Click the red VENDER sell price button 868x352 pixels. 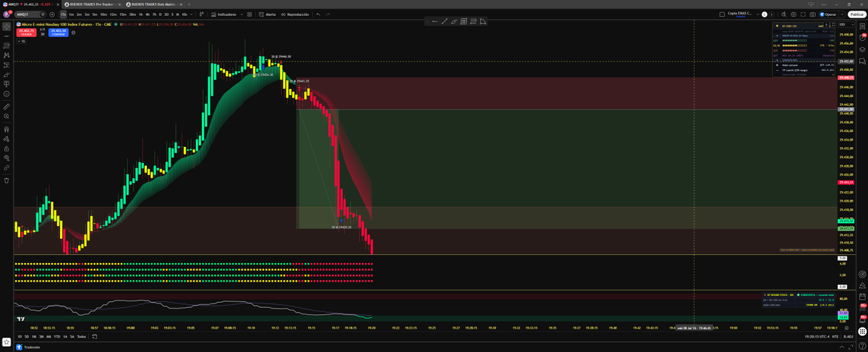[27, 33]
